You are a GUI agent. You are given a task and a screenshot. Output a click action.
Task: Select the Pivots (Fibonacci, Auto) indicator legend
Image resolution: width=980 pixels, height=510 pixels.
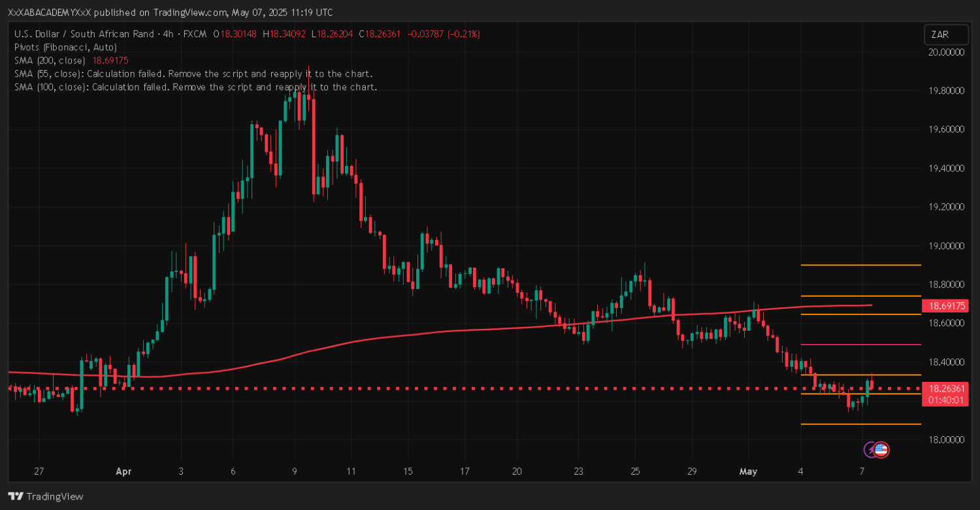coord(65,47)
